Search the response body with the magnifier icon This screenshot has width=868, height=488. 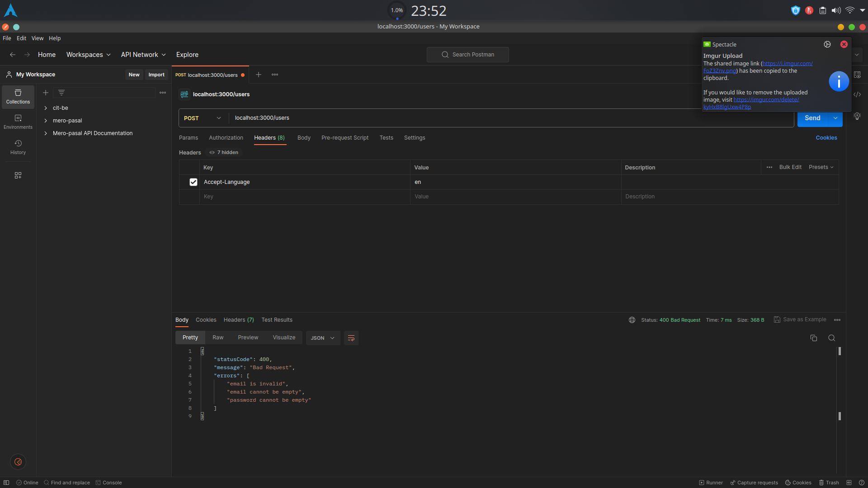click(831, 338)
